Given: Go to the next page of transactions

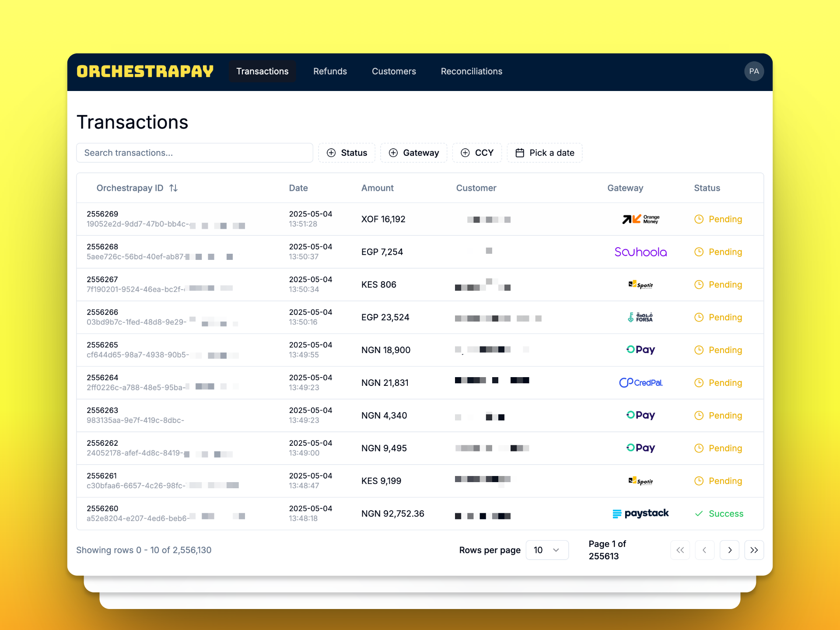Looking at the screenshot, I should pos(729,550).
